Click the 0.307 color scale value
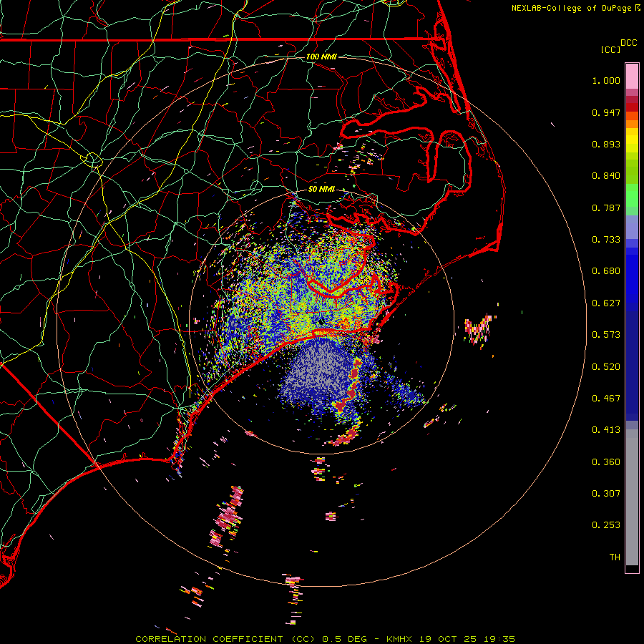This screenshot has width=644, height=644. (606, 494)
